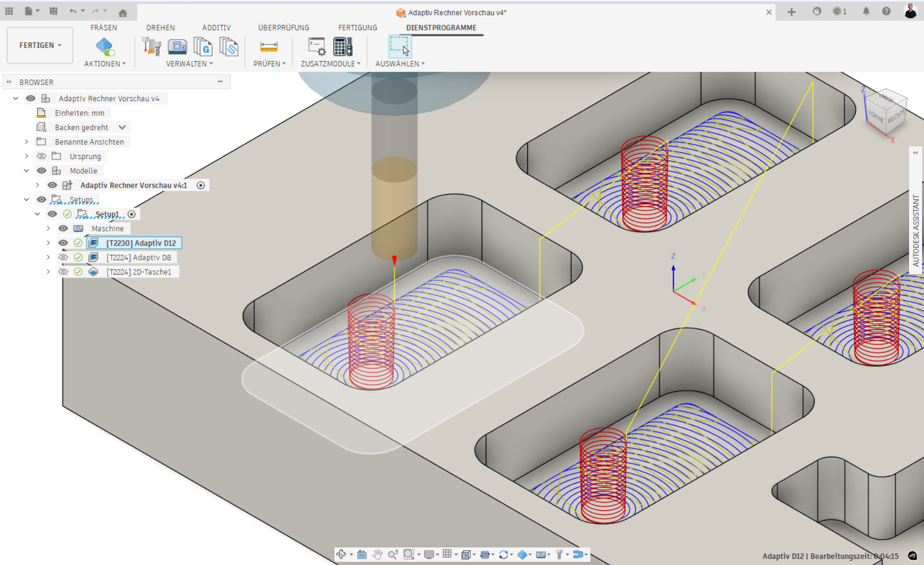Select the measure tool under Prüfen

(x=269, y=47)
